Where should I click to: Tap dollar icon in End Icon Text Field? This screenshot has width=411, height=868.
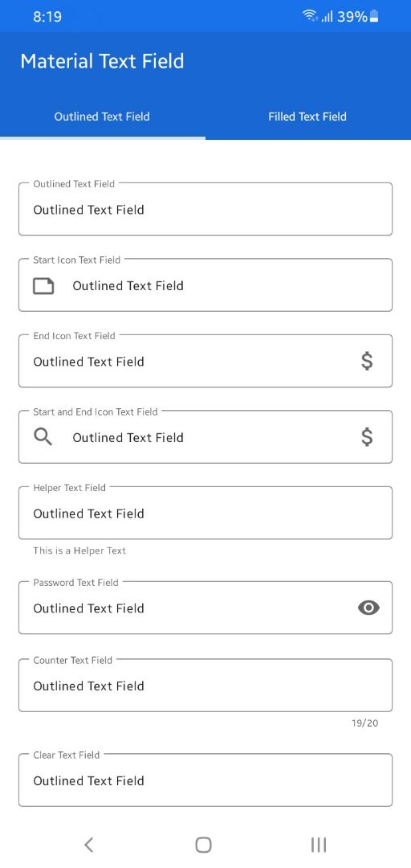(x=367, y=362)
